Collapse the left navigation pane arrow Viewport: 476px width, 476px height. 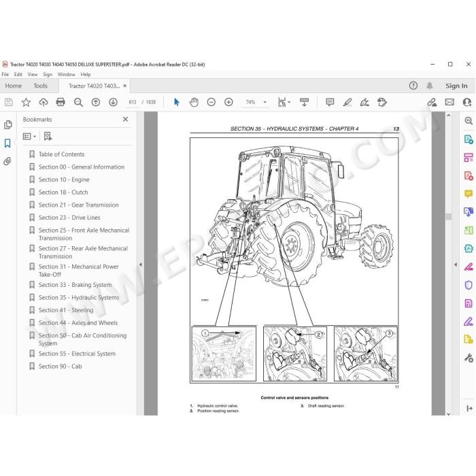click(140, 265)
